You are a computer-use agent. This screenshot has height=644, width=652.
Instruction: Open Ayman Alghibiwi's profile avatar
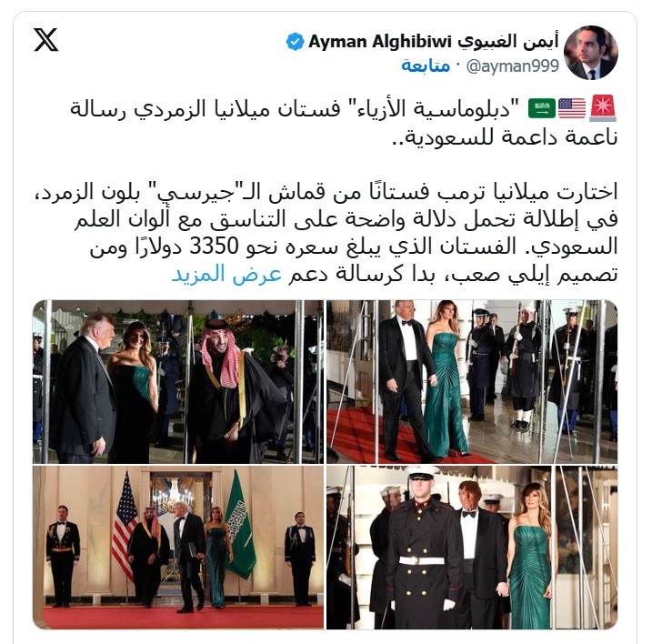tap(591, 53)
